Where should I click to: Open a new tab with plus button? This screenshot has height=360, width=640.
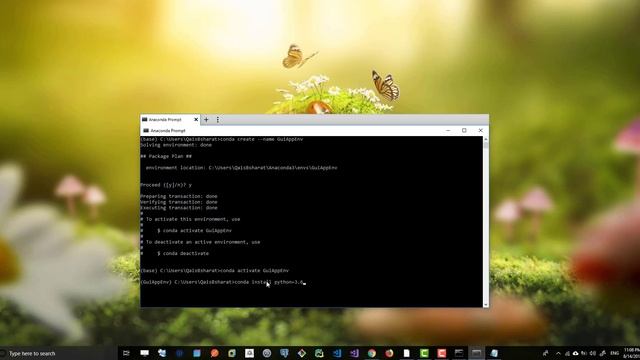[207, 120]
